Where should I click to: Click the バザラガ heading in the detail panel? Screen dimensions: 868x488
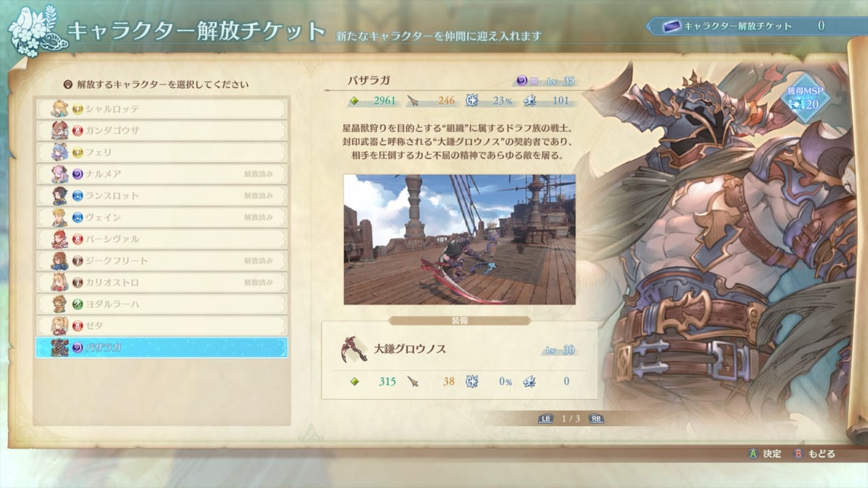click(368, 81)
